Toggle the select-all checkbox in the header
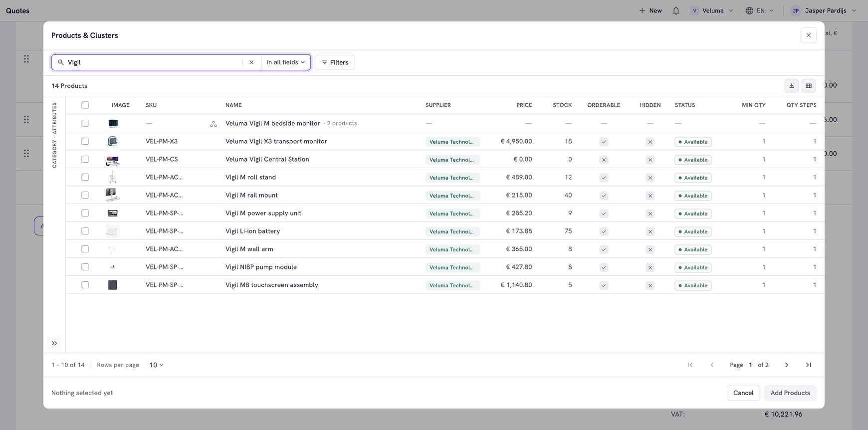Screen dimensions: 868x430 coord(85,105)
